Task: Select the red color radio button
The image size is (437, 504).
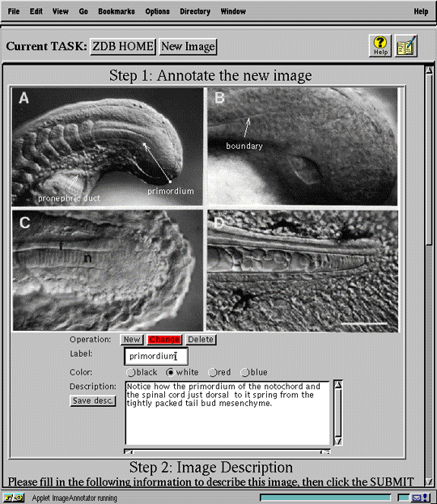Action: coord(213,372)
